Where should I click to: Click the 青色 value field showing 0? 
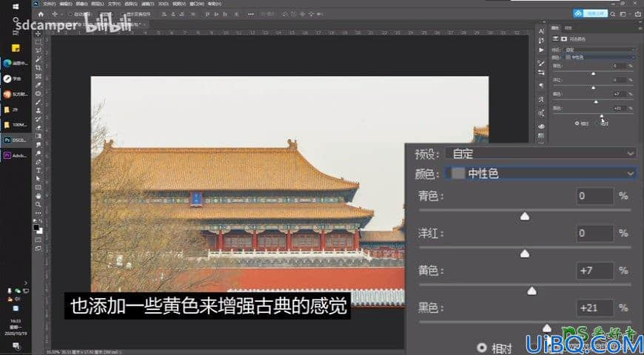[594, 196]
